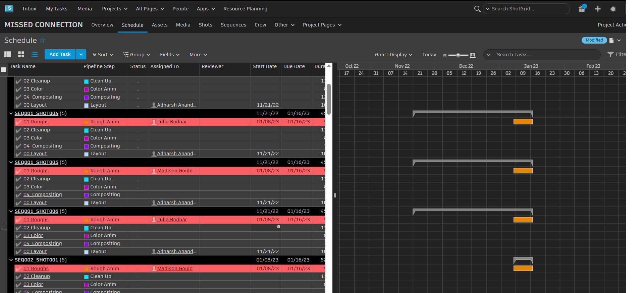Open the Projects dropdown menu
This screenshot has height=293, width=644.
[115, 9]
